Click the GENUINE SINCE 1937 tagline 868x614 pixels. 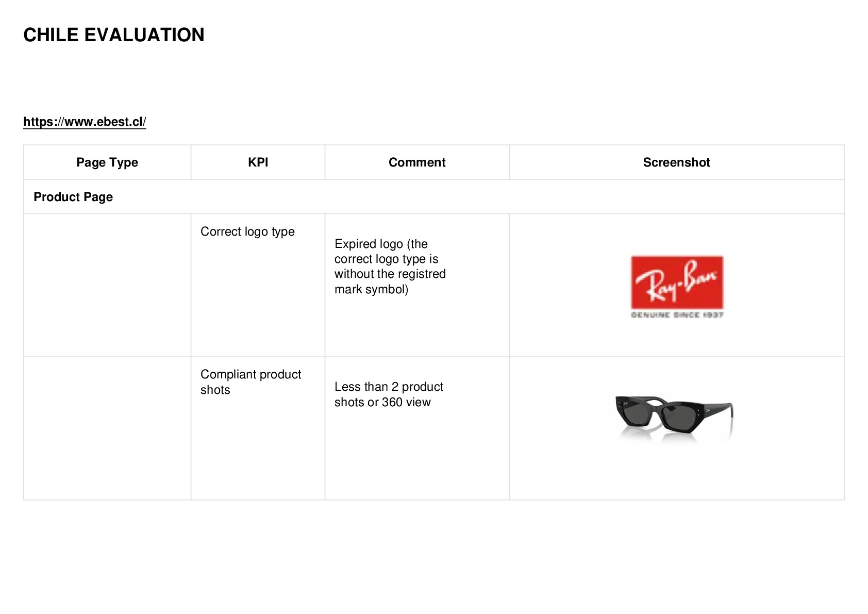pyautogui.click(x=677, y=314)
